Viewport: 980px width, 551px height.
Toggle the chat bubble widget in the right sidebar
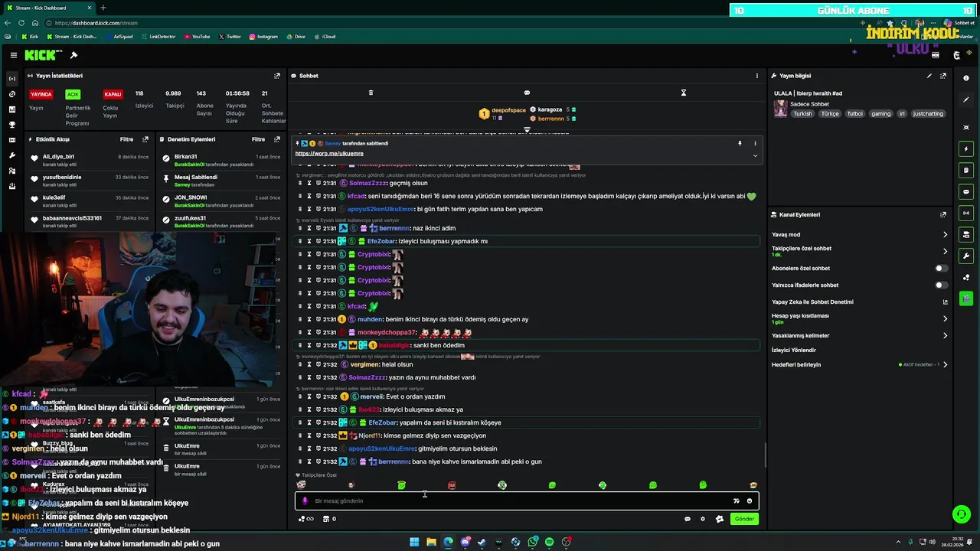click(966, 191)
